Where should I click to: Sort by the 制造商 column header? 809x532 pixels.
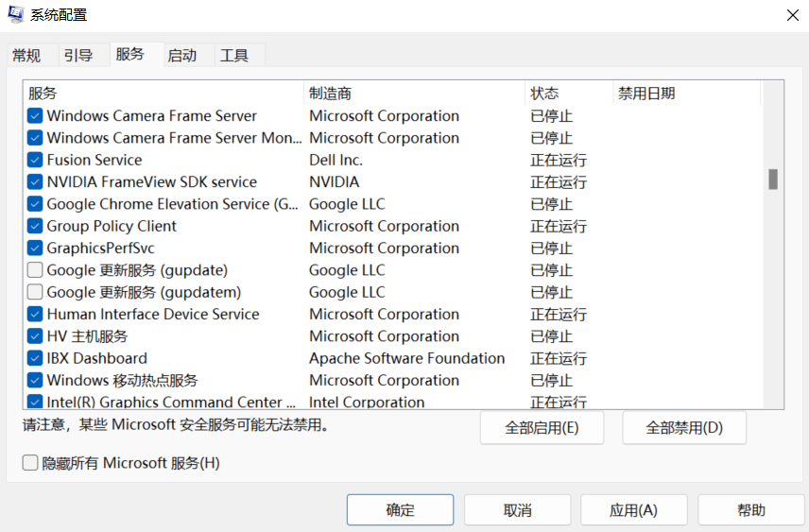(x=331, y=94)
